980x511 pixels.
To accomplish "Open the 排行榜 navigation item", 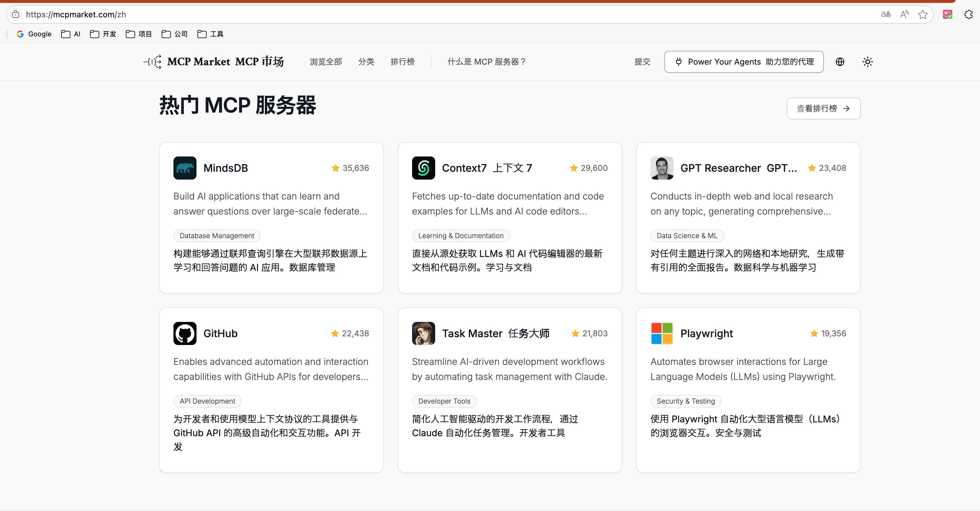I will point(402,62).
